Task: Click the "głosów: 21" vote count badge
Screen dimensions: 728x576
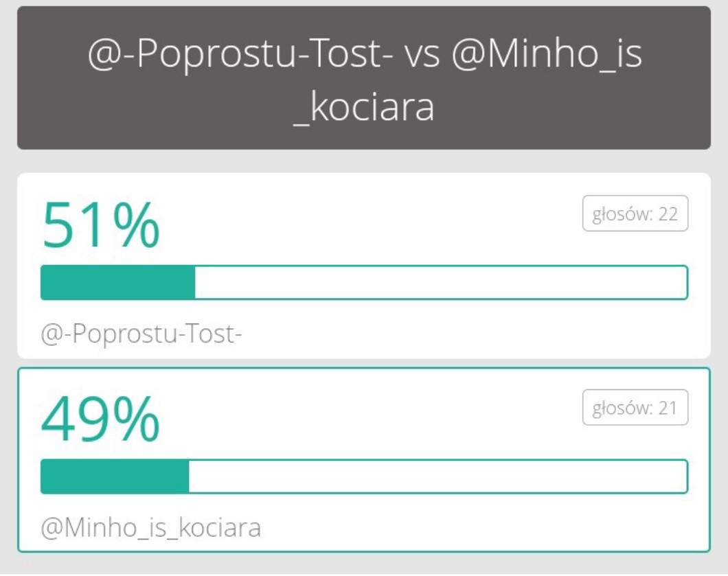Action: click(x=635, y=408)
